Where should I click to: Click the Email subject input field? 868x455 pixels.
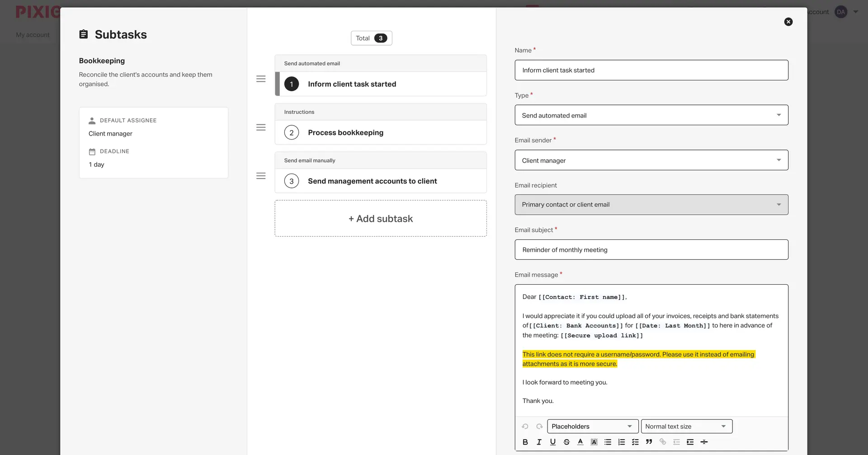point(651,250)
